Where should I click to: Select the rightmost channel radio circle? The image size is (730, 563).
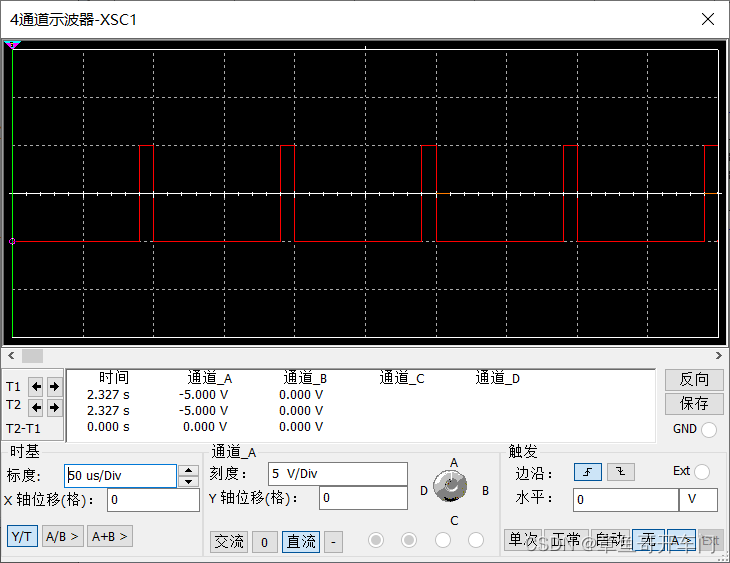(475, 540)
